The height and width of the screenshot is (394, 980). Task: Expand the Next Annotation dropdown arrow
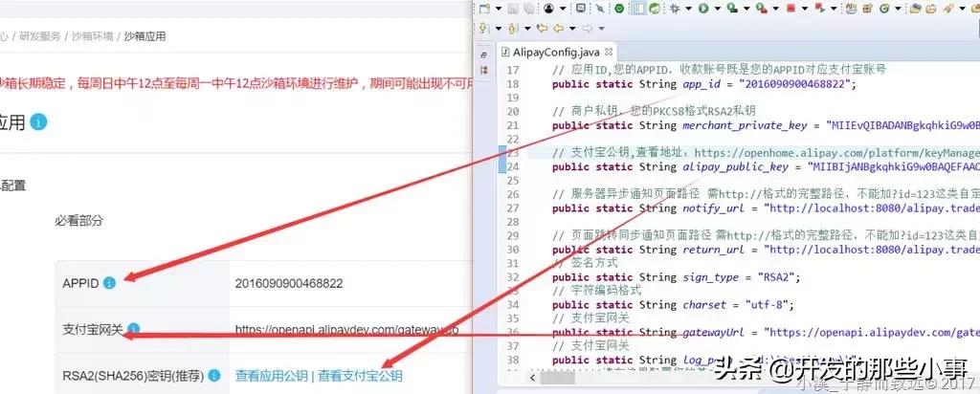click(498, 28)
